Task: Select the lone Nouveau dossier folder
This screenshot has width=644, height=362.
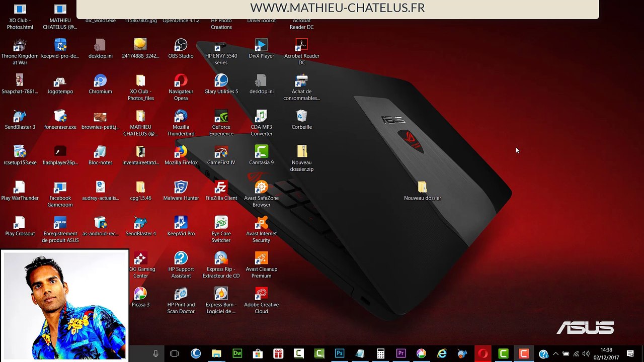Action: [422, 191]
